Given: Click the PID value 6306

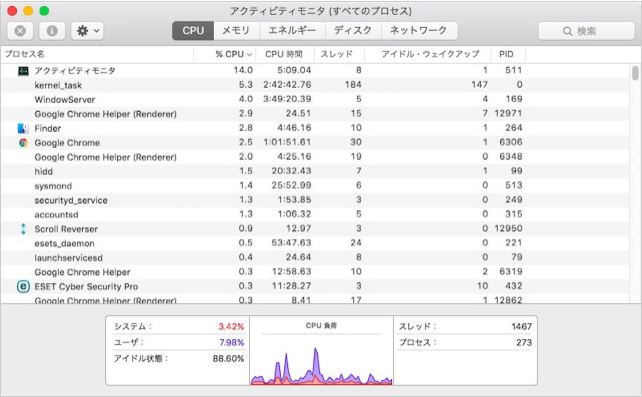Looking at the screenshot, I should [511, 142].
